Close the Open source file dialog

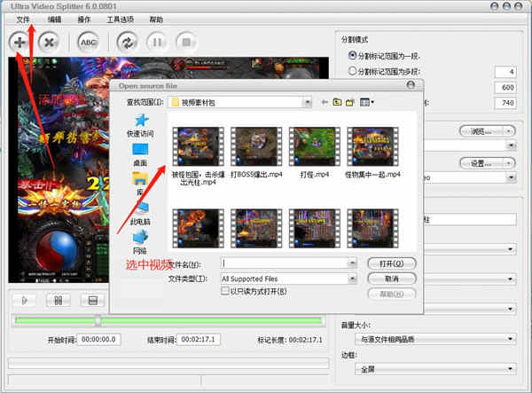(411, 85)
